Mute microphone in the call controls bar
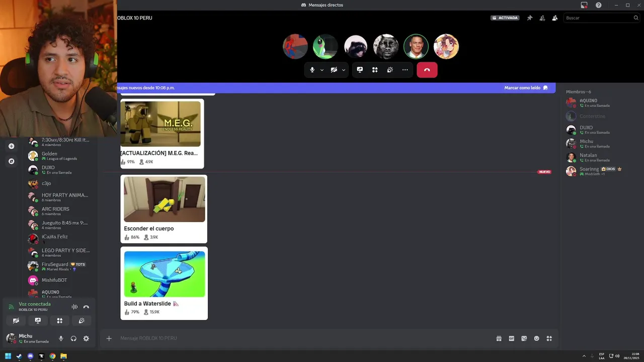 (312, 70)
